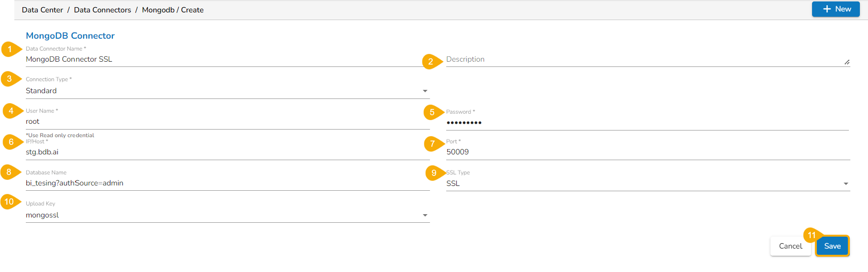Select the Password input field
This screenshot has width=868, height=272.
[647, 123]
